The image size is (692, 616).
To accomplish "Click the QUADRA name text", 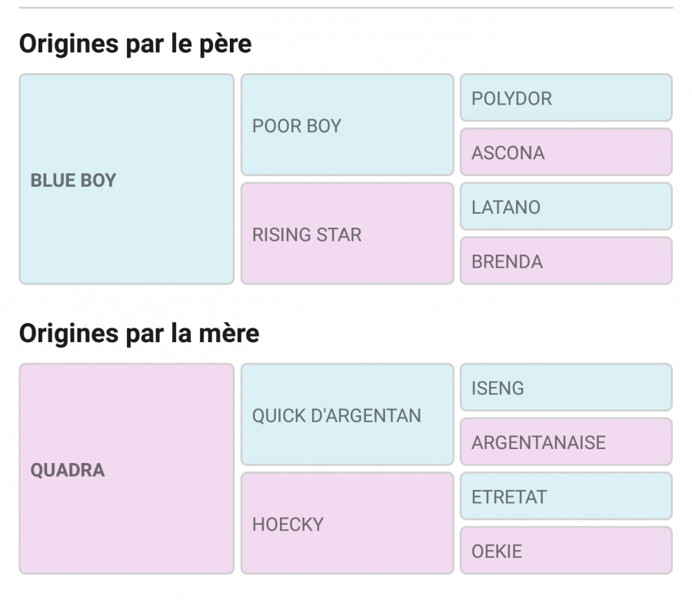I will coord(68,470).
